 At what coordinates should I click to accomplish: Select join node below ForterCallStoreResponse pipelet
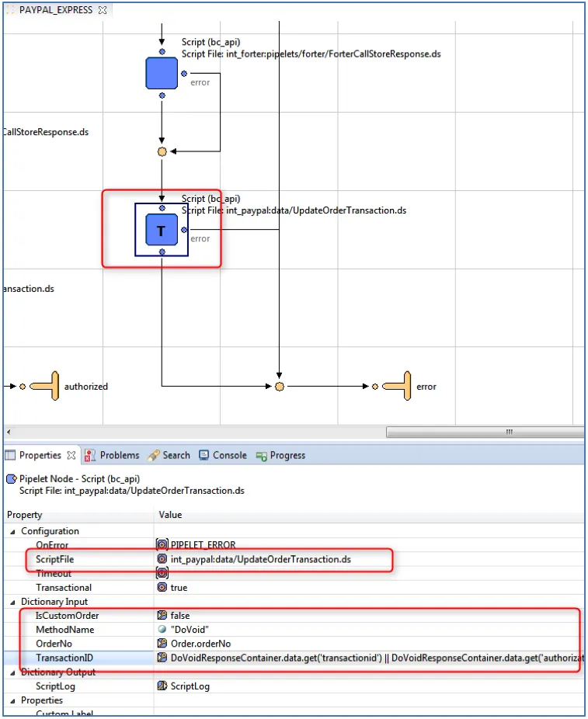pyautogui.click(x=162, y=151)
